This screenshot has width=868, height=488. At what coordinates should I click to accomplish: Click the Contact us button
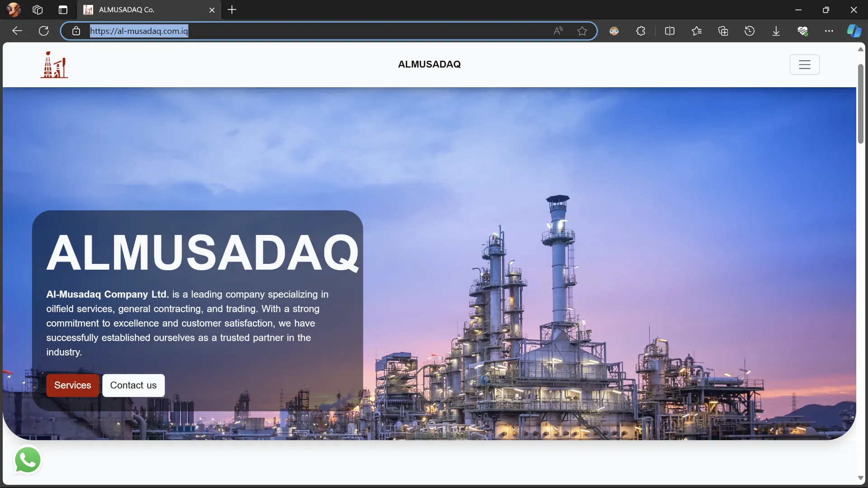133,385
